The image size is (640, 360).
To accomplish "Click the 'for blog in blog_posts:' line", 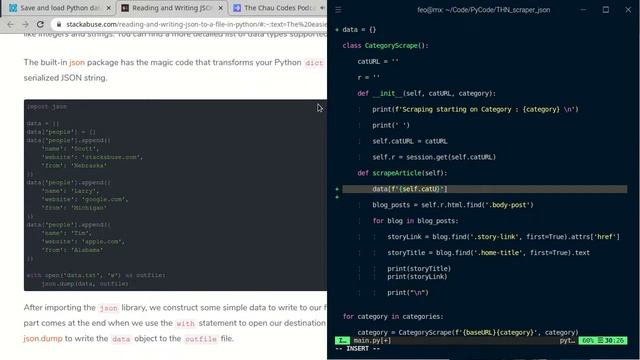I will (x=415, y=221).
